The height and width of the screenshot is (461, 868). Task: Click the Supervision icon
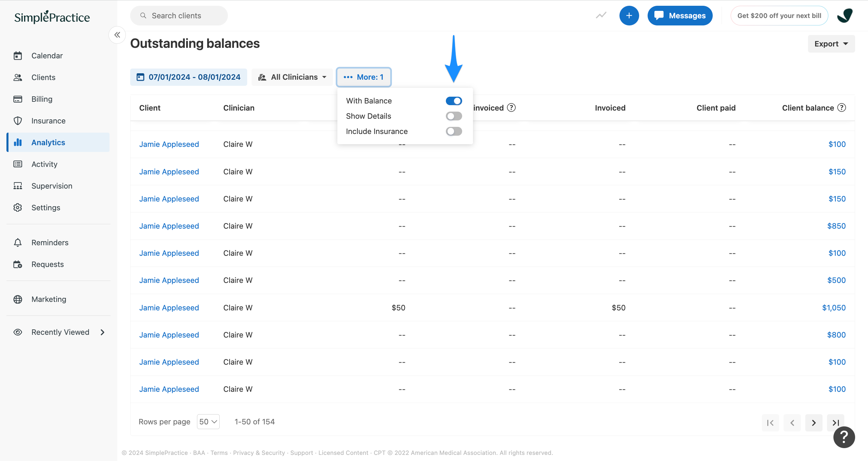[18, 186]
